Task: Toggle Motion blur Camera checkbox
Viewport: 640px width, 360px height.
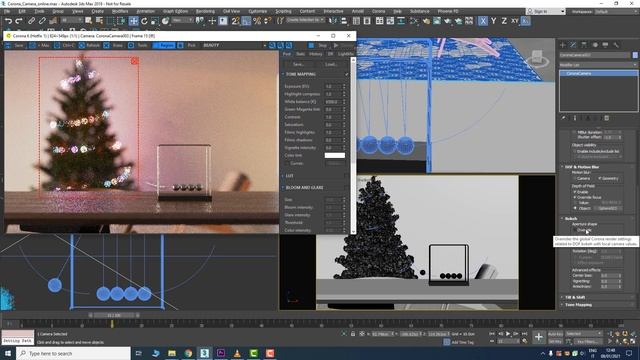Action: point(575,178)
